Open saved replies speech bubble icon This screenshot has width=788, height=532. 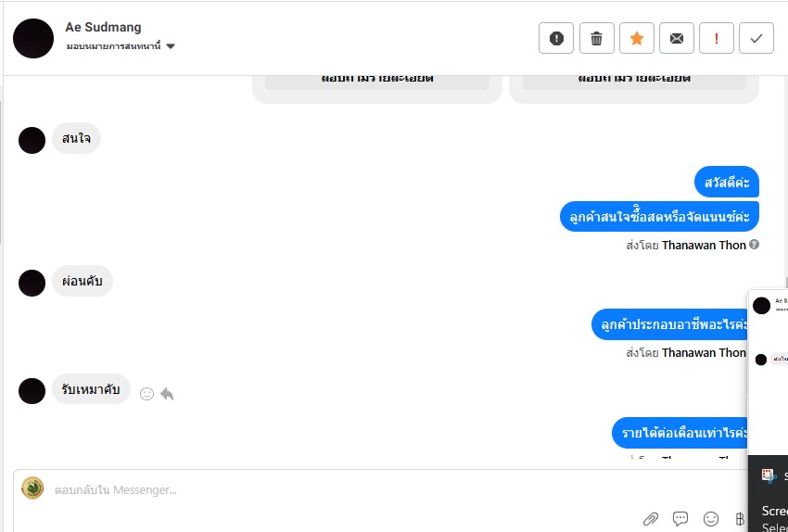pyautogui.click(x=680, y=519)
